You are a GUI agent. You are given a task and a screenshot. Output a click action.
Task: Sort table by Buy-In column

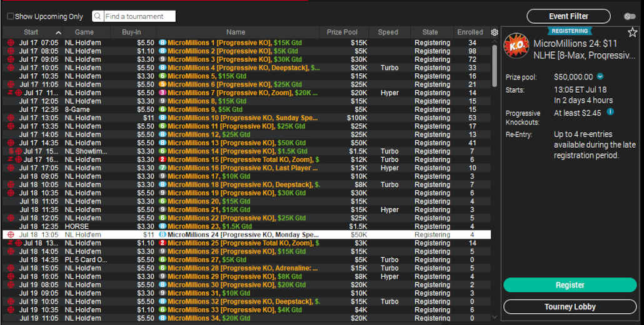131,32
